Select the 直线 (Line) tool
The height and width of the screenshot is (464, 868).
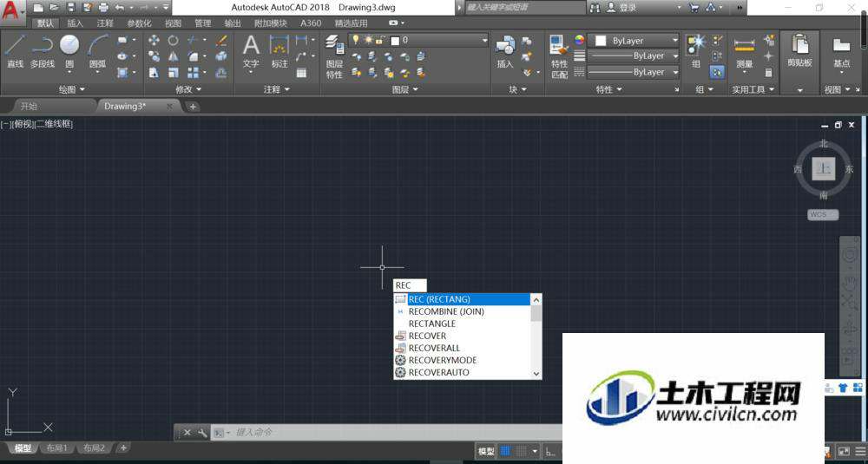coord(15,51)
